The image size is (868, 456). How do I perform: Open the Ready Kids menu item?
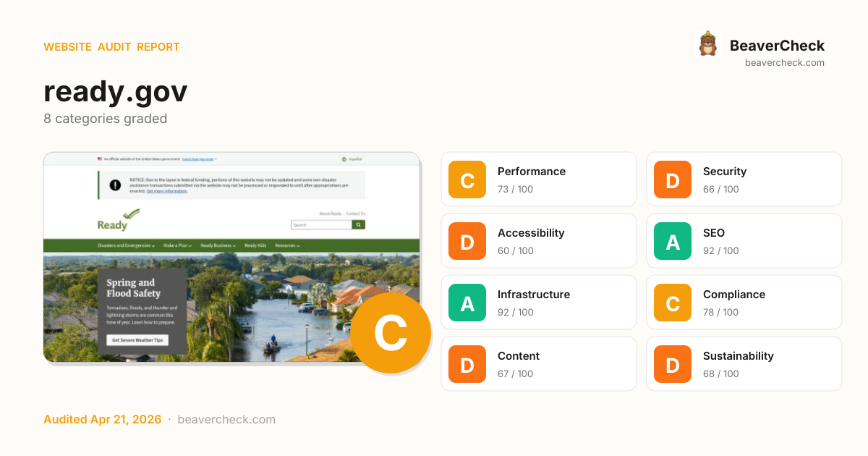255,245
